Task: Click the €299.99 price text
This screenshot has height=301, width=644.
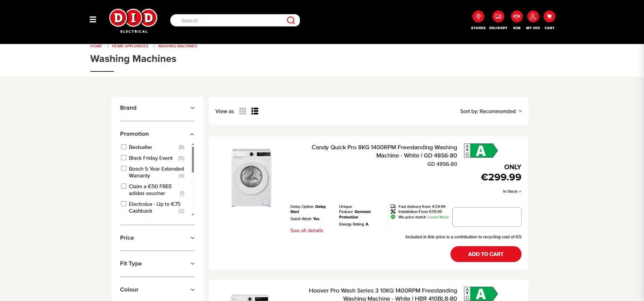Action: [501, 177]
